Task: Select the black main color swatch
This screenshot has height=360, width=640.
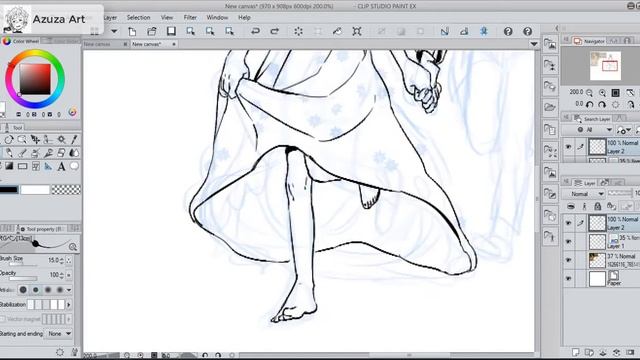Action: pos(9,190)
